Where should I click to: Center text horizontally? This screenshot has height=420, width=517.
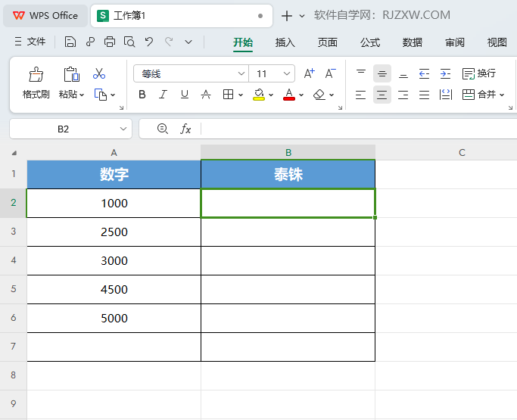click(x=382, y=95)
